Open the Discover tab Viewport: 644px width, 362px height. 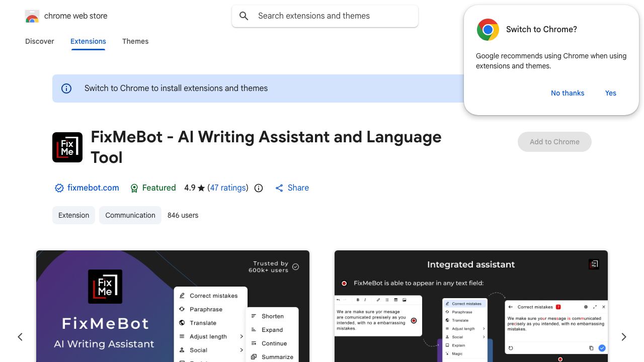tap(40, 41)
